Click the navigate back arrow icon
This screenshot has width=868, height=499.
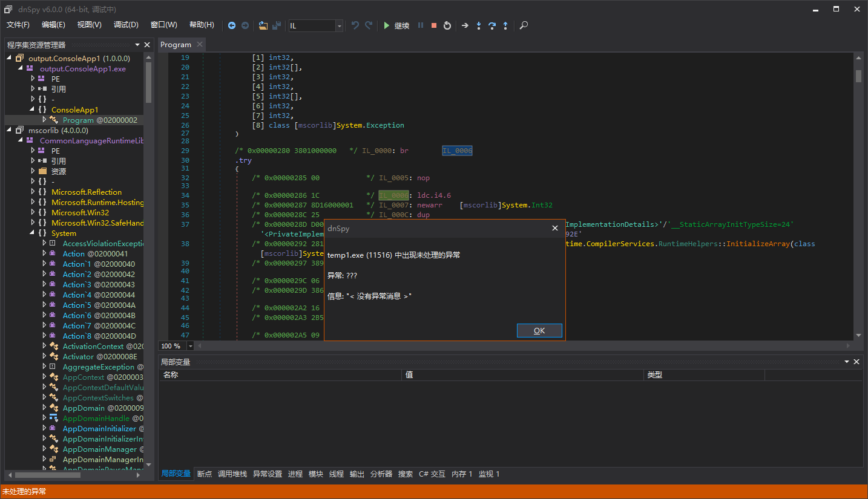pos(232,25)
